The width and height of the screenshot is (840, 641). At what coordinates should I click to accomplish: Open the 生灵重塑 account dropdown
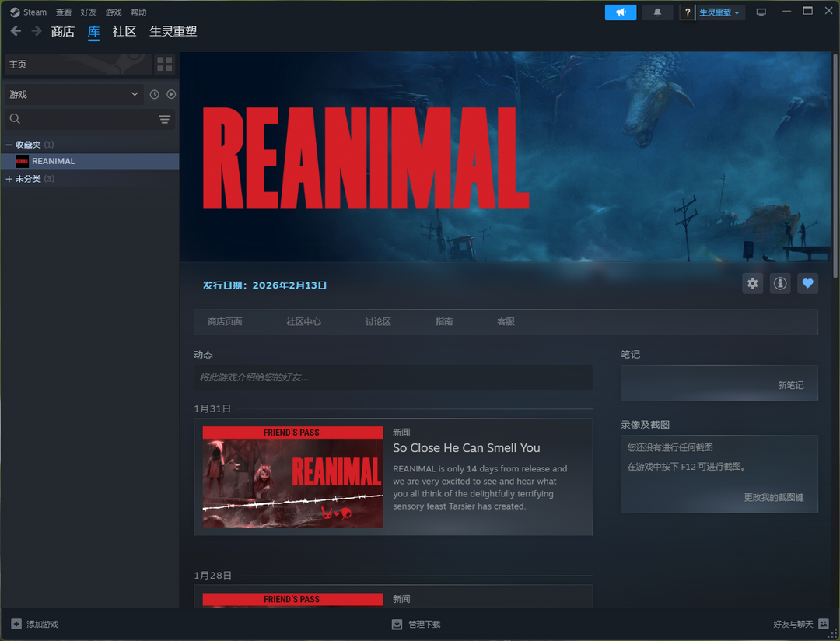tap(719, 12)
